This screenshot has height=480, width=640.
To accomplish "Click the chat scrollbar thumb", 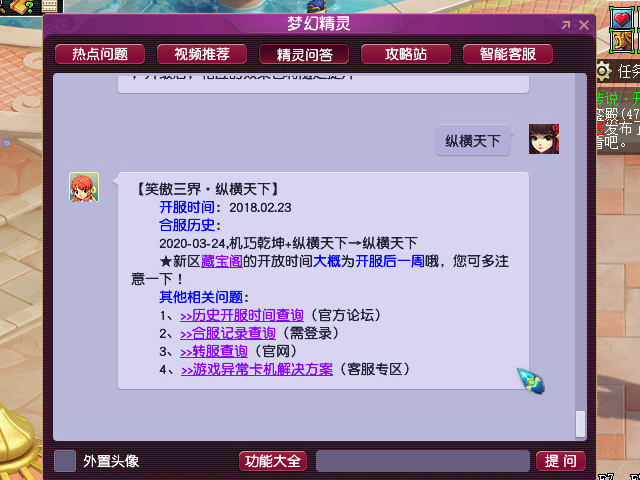I will click(x=580, y=424).
